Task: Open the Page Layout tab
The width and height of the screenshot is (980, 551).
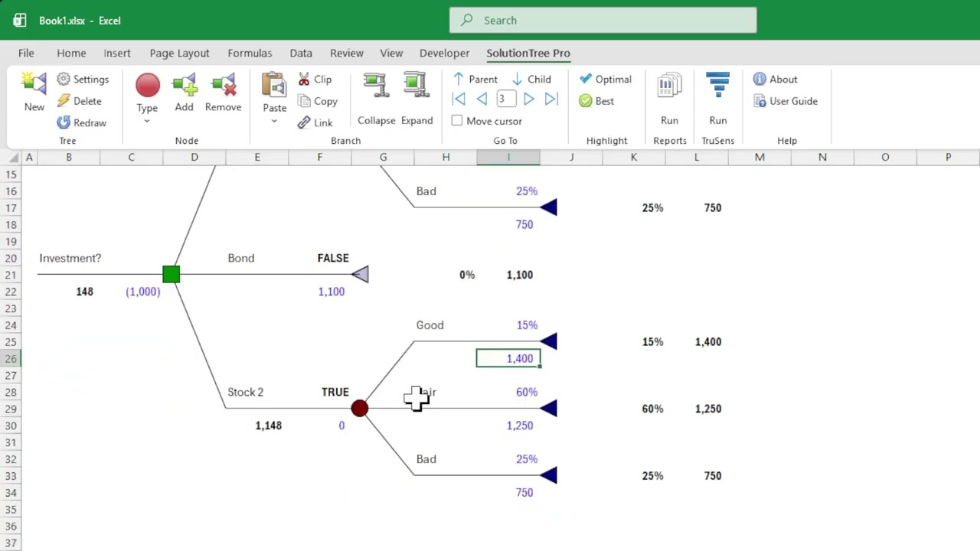Action: [x=179, y=53]
